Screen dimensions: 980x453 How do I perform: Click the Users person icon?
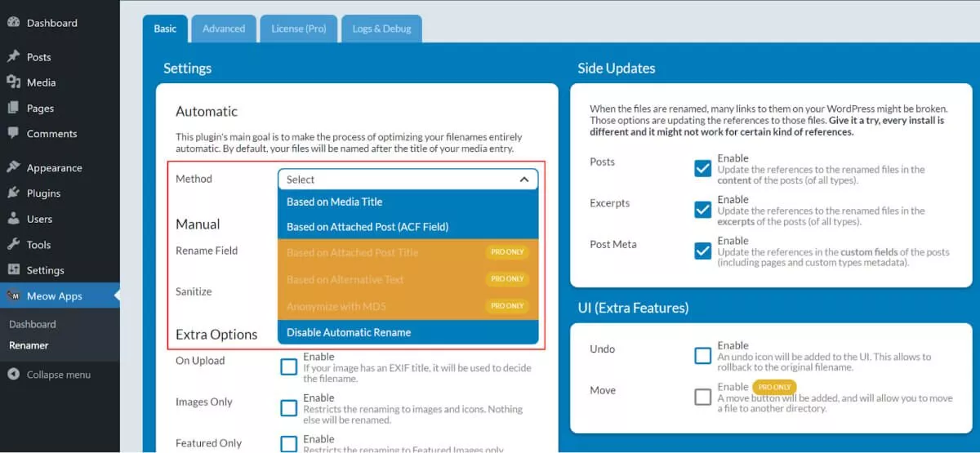[x=13, y=219]
